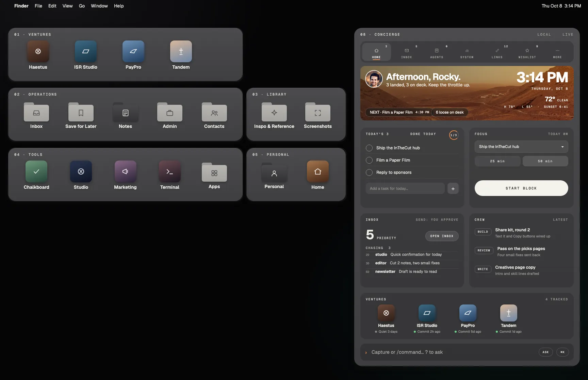Open the Agents tab in Concierge
The image size is (588, 380).
point(437,52)
